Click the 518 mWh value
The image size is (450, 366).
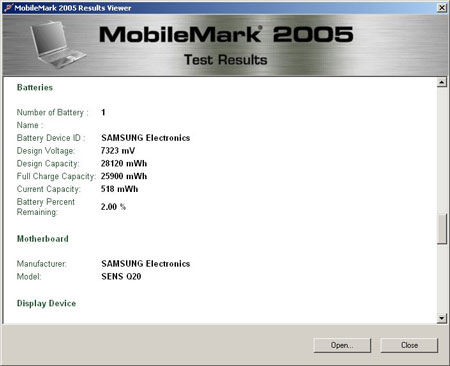click(119, 189)
